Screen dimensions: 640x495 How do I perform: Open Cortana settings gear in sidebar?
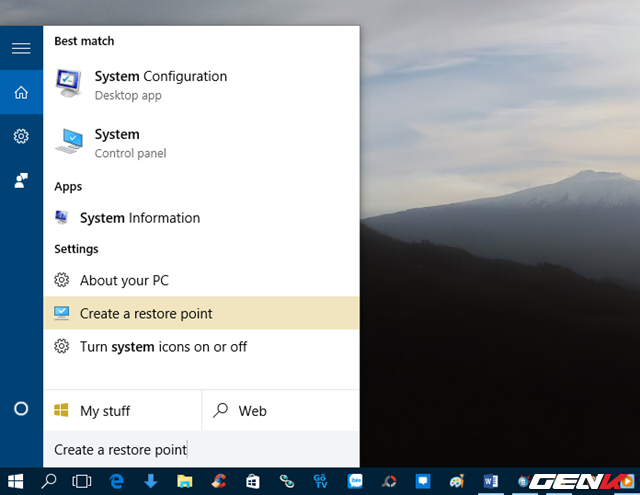[x=21, y=136]
